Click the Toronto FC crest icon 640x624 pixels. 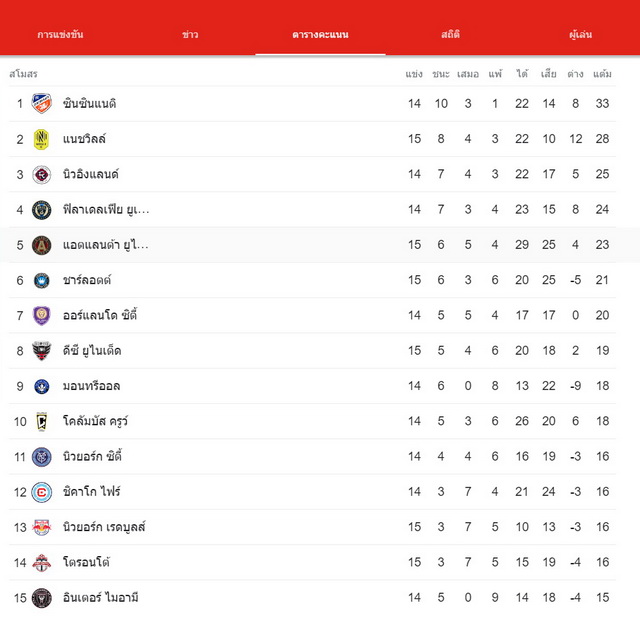42,563
